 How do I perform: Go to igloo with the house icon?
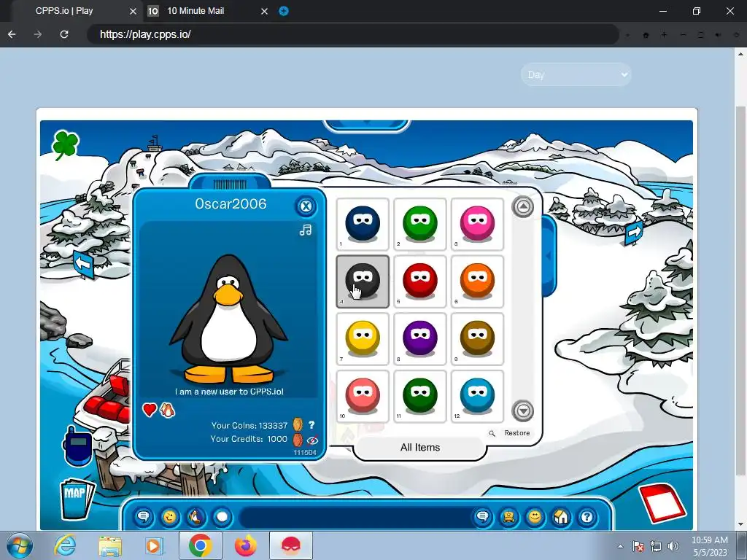tap(561, 517)
